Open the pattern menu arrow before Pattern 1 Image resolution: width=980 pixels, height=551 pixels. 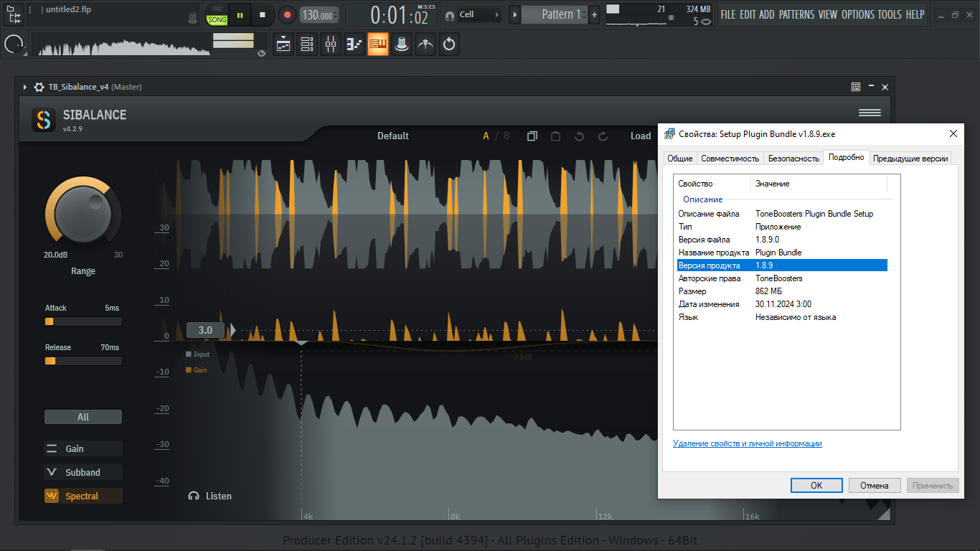(x=514, y=14)
